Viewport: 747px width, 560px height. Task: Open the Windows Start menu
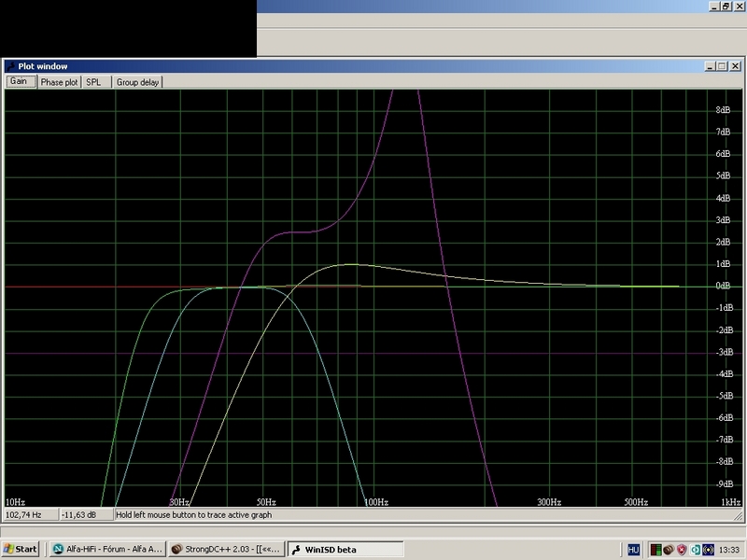pyautogui.click(x=21, y=549)
